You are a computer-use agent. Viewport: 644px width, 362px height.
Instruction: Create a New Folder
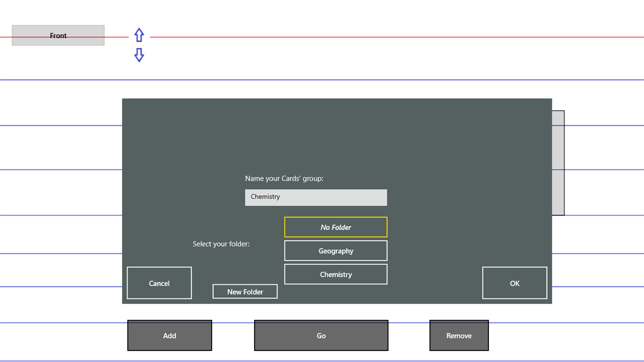coord(245,291)
